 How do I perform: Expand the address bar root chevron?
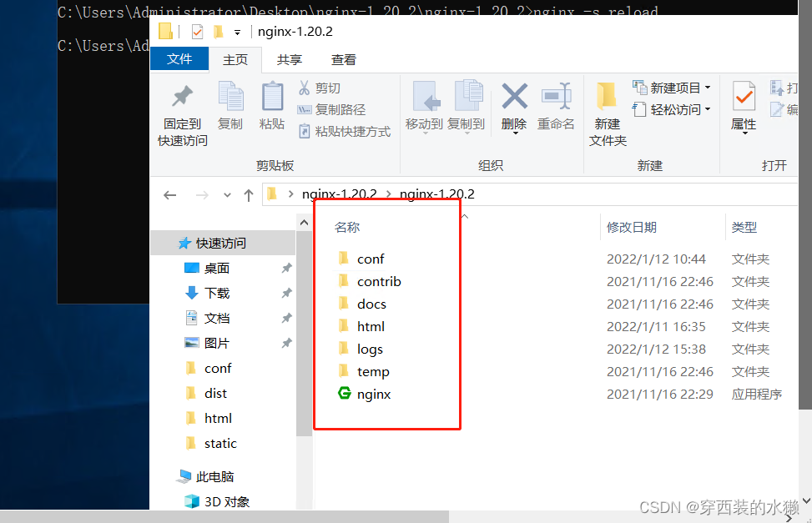[x=291, y=194]
